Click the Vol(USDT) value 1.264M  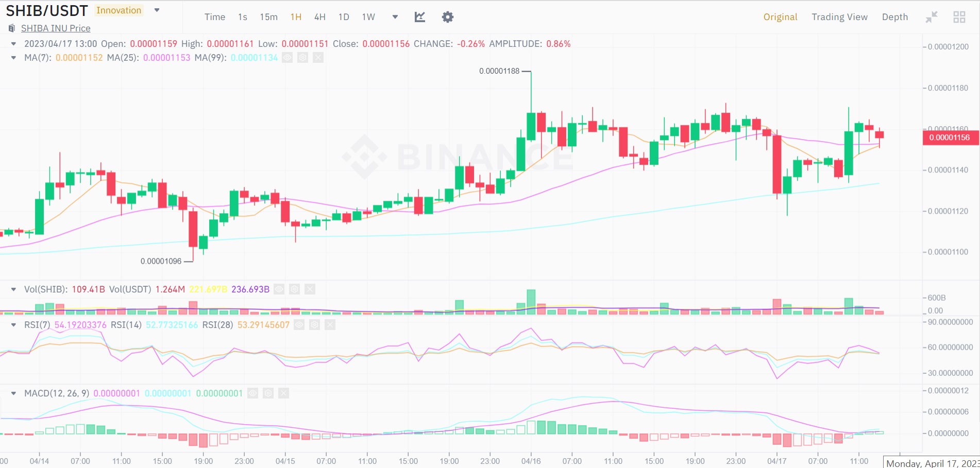[x=170, y=289]
